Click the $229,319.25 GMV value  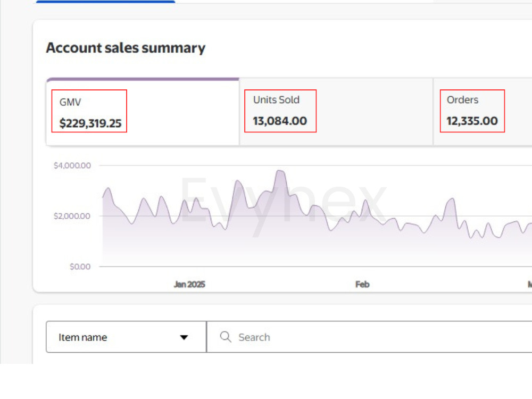click(90, 123)
